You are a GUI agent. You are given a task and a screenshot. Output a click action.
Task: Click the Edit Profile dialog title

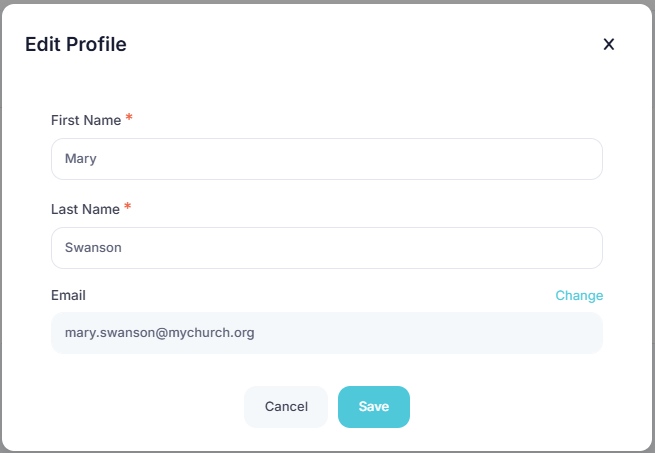pos(76,44)
